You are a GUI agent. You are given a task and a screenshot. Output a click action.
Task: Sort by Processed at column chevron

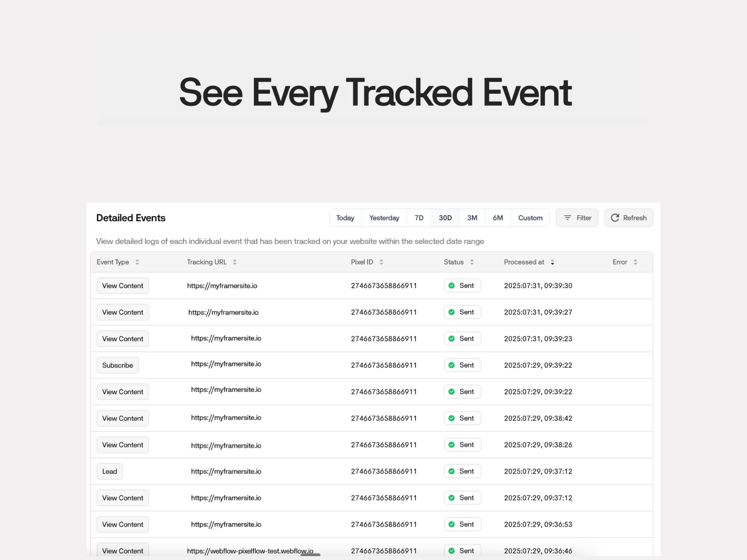553,262
